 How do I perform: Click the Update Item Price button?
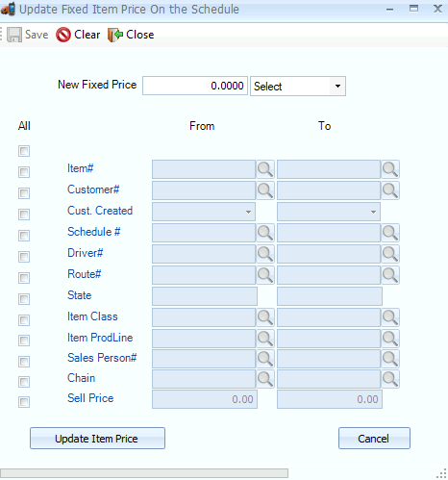coord(97,439)
